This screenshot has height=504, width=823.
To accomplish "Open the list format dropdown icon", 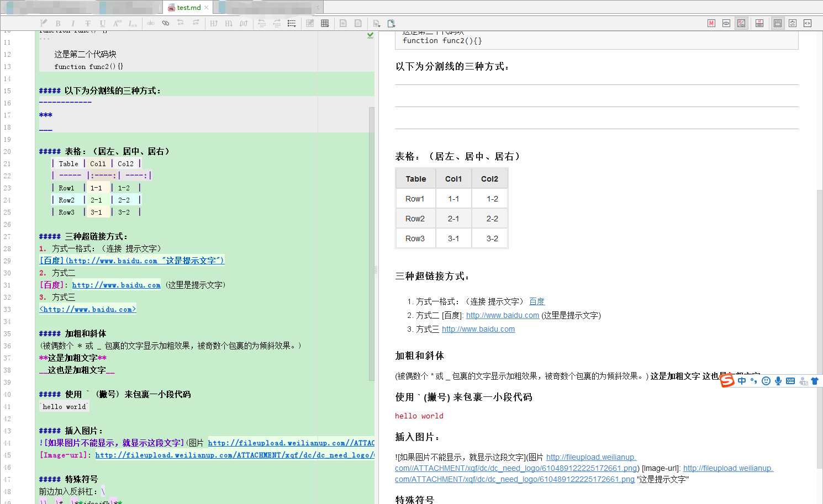I will [x=292, y=23].
